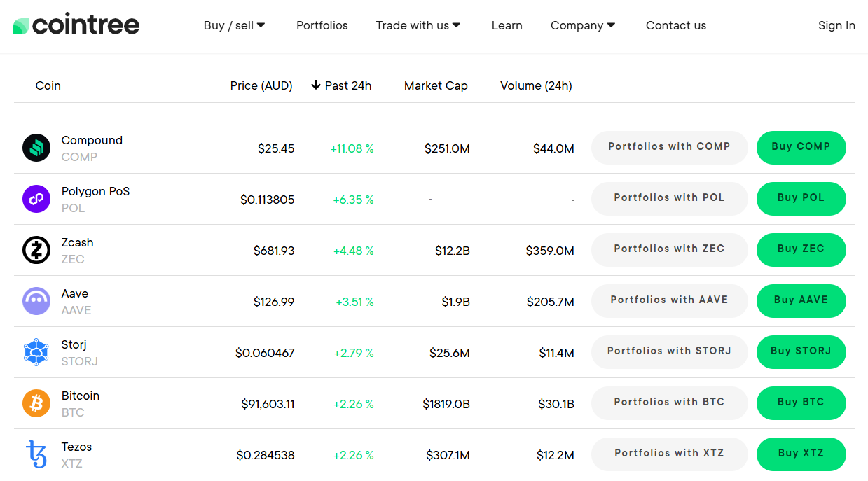Viewport: 868px width, 481px height.
Task: Click the $12.2B Zcash market cap
Action: click(452, 251)
